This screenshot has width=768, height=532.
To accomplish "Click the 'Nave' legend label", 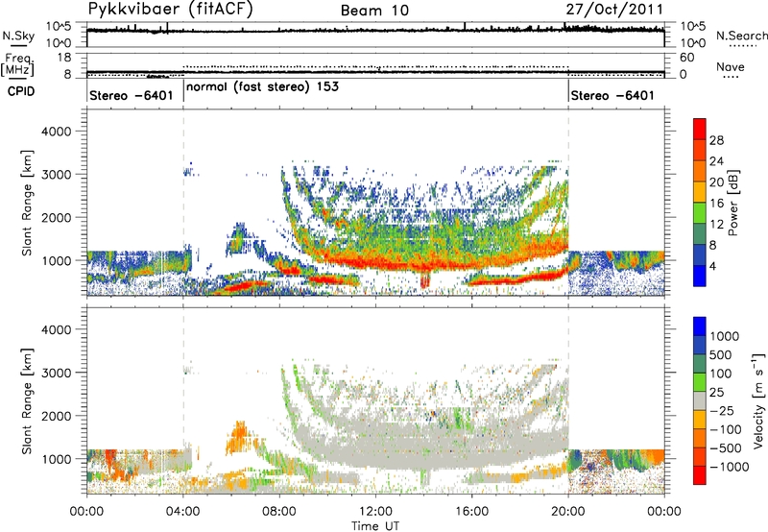I will pos(731,66).
